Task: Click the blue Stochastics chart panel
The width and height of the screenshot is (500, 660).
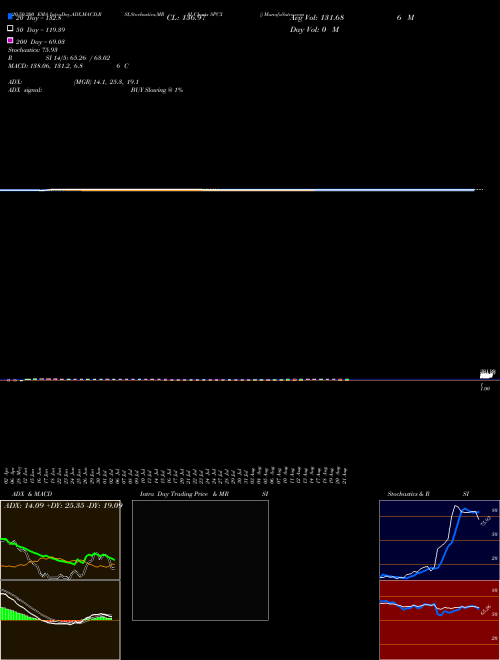Action: 439,540
